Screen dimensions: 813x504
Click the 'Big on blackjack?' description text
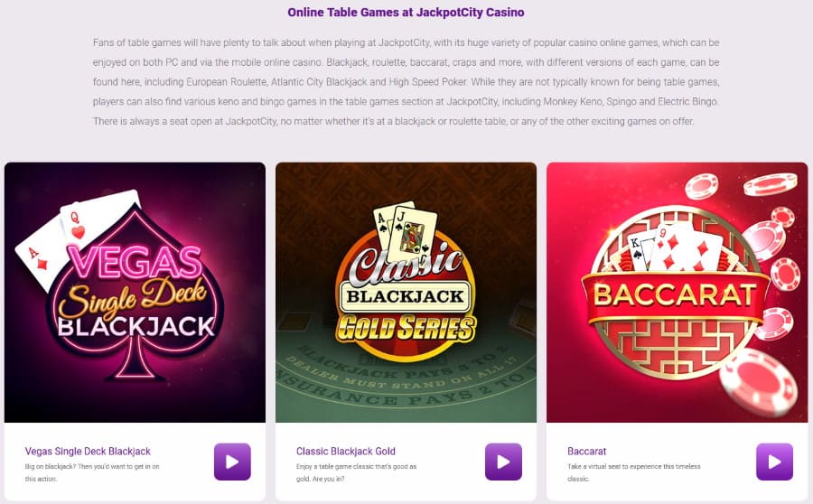[92, 472]
